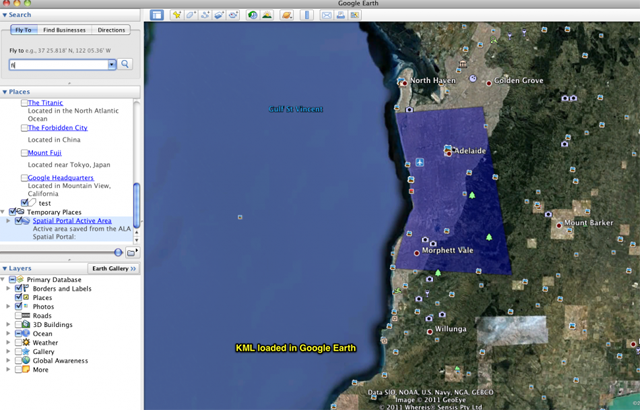Enable the Weather layer checkbox
This screenshot has height=410, width=640.
(20, 343)
